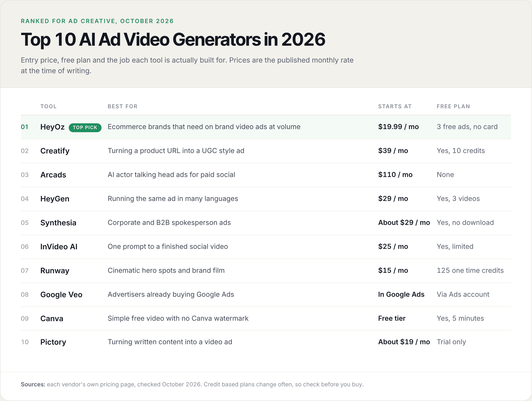Viewport: 532px width, 401px height.
Task: Click 'Cinematic hero spots and brand film'
Action: 166,270
